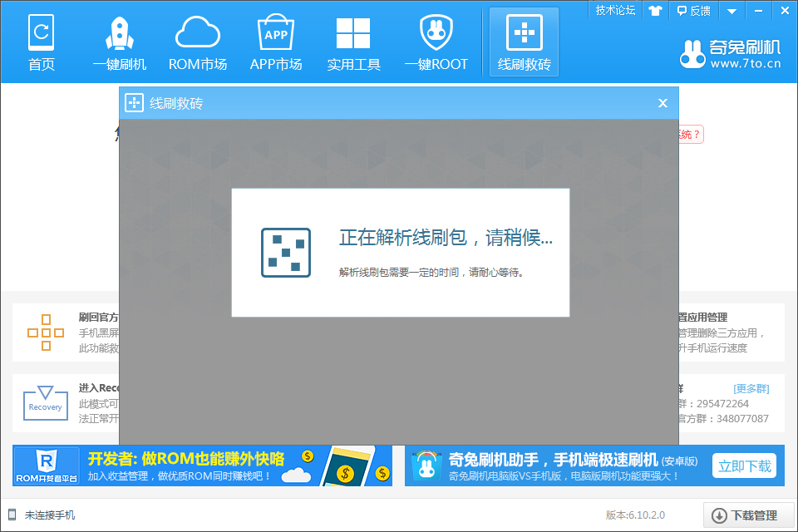798x532 pixels.
Task: Open the 一键ROOT shield tab
Action: coord(436,42)
